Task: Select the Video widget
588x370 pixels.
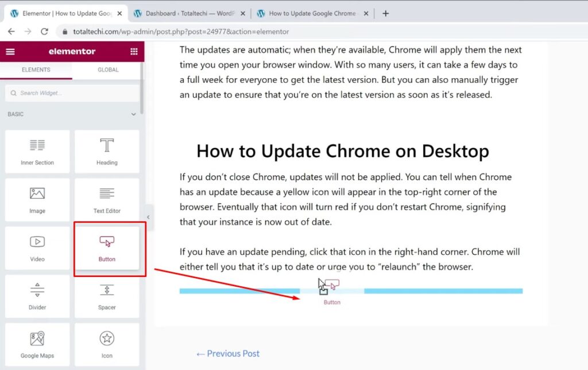Action: [37, 248]
